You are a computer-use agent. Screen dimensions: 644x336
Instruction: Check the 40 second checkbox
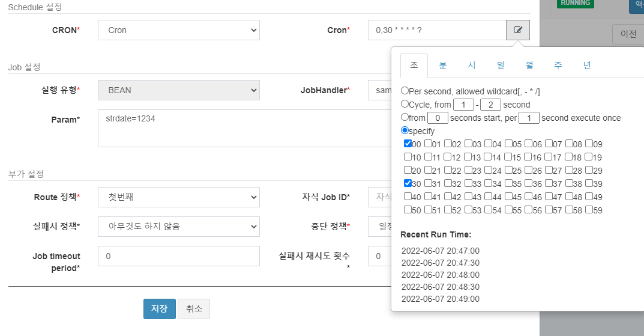(x=408, y=196)
